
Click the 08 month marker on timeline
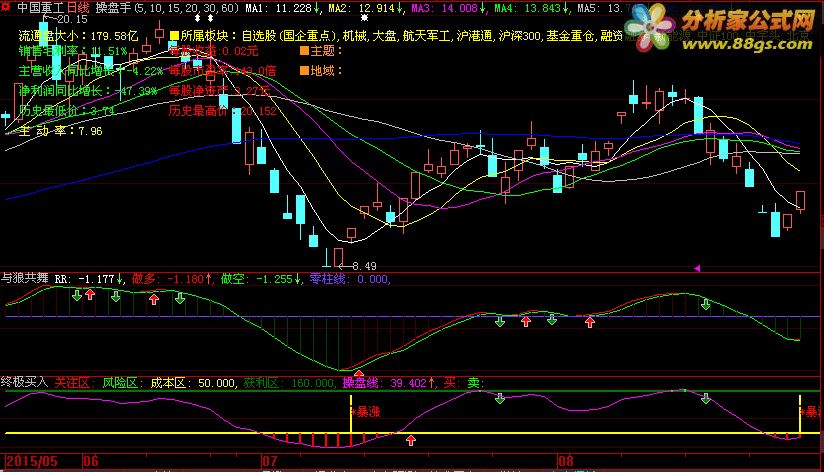pyautogui.click(x=566, y=461)
